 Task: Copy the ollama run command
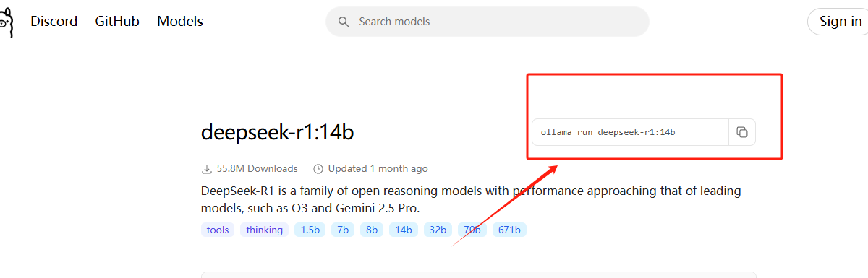tap(742, 132)
